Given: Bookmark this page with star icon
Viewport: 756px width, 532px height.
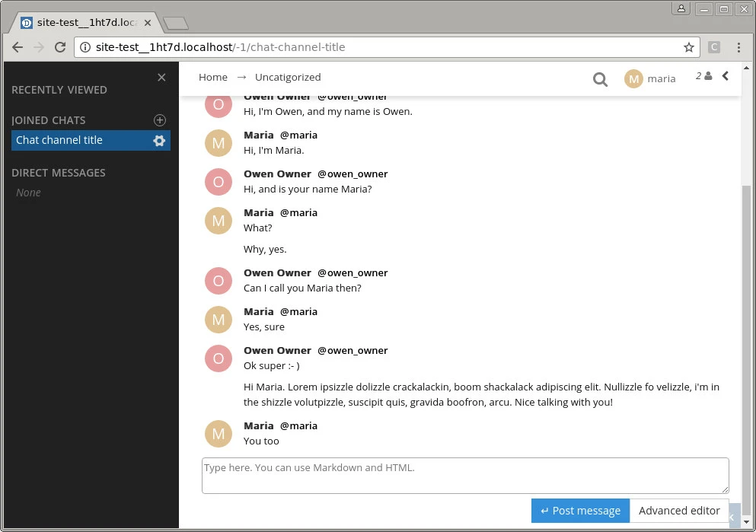Looking at the screenshot, I should click(688, 47).
